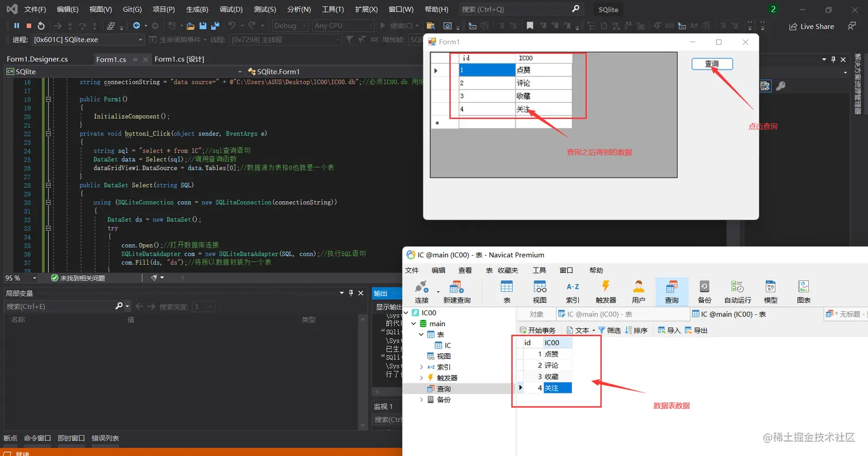This screenshot has height=456, width=868.
Task: Collapse the IC00 connection node in Navicat
Action: (x=407, y=313)
